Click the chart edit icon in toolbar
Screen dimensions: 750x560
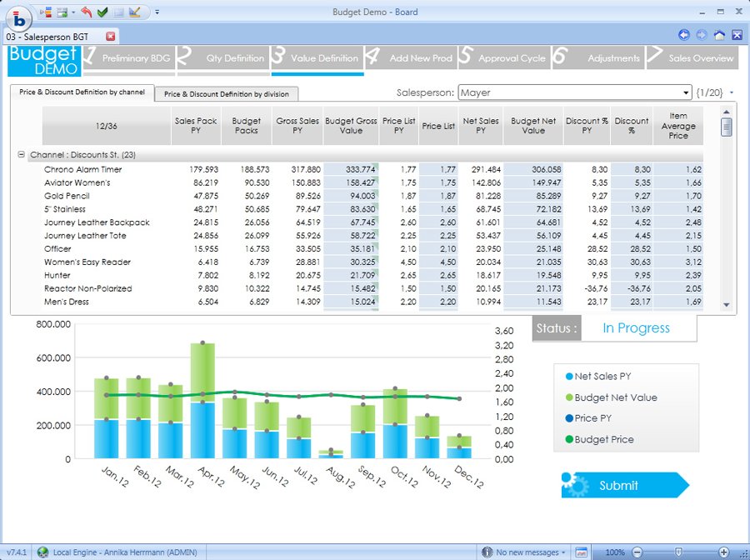tap(135, 12)
